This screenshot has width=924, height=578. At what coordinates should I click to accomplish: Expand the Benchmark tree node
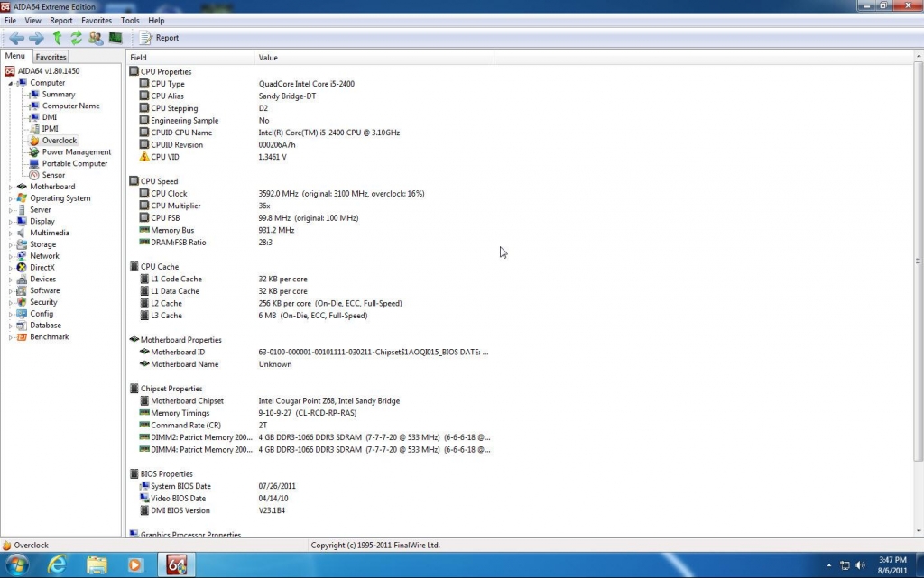[11, 337]
